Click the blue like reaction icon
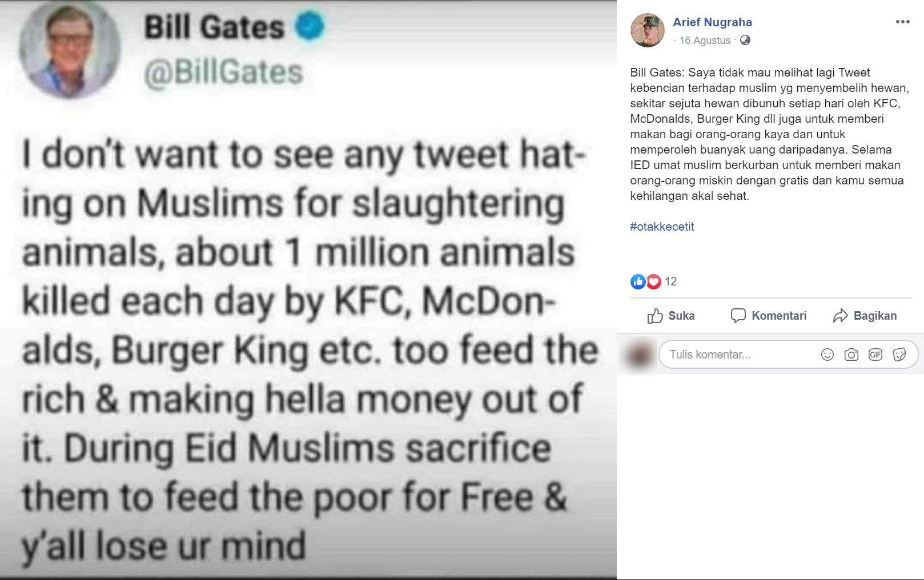924x580 pixels. (637, 281)
